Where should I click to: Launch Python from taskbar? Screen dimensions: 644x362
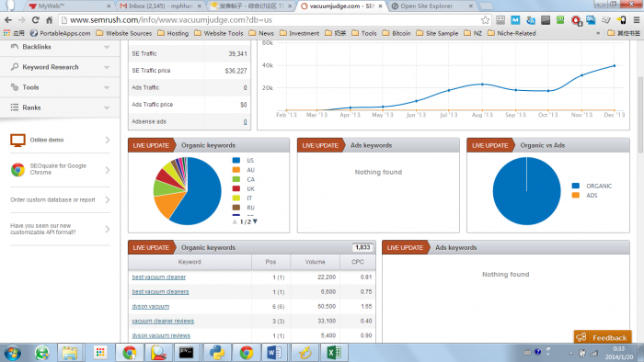[x=217, y=353]
